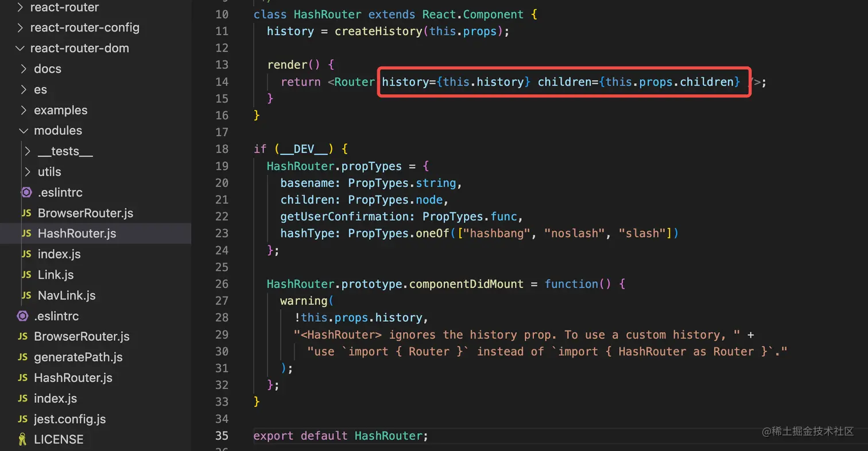
Task: Expand the docs folder chevron
Action: coord(24,69)
